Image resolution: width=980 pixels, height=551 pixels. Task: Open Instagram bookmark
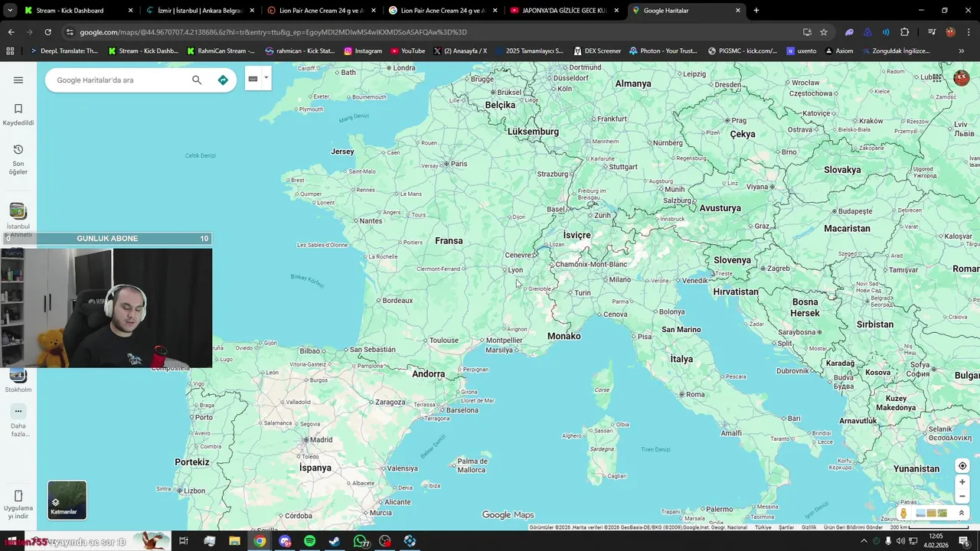[x=363, y=51]
